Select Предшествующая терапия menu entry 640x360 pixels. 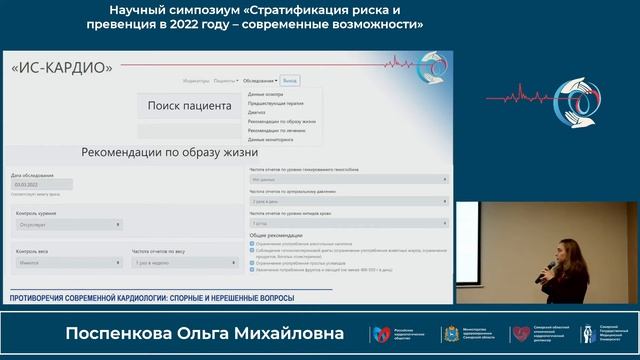coord(276,103)
